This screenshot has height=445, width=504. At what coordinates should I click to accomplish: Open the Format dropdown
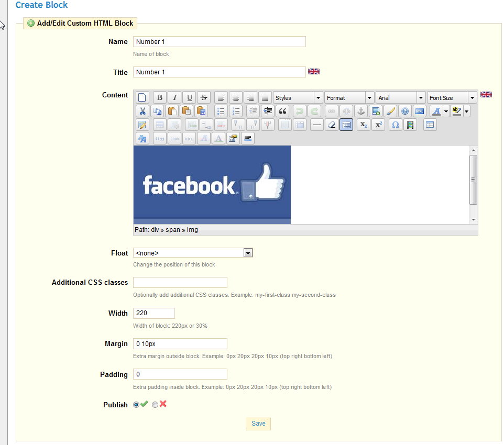(x=349, y=98)
